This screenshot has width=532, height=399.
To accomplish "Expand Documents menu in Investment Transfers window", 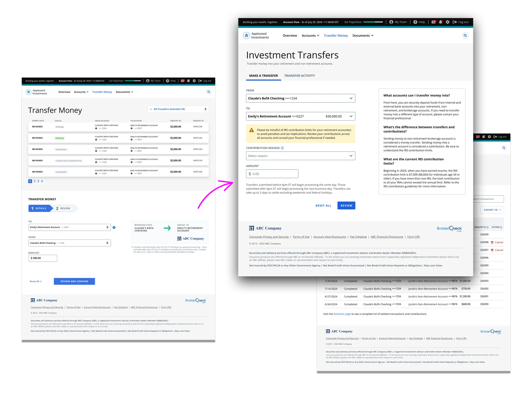I will (363, 36).
